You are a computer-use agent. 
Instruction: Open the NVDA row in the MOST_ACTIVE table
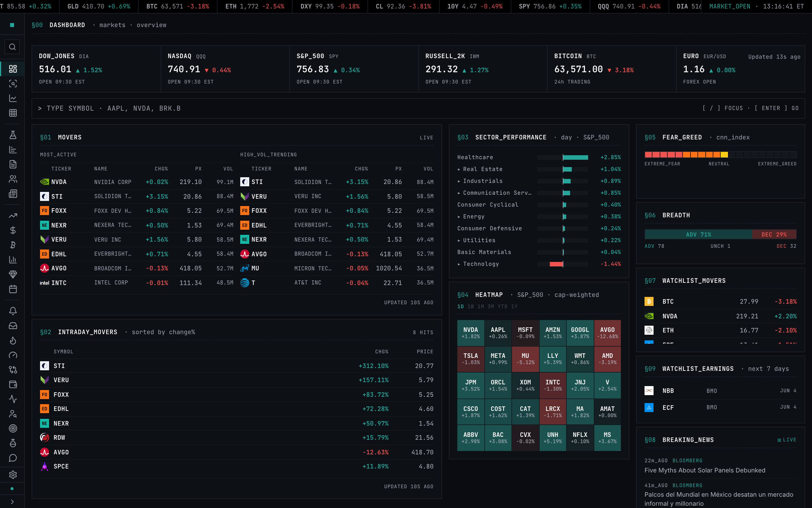(136, 182)
